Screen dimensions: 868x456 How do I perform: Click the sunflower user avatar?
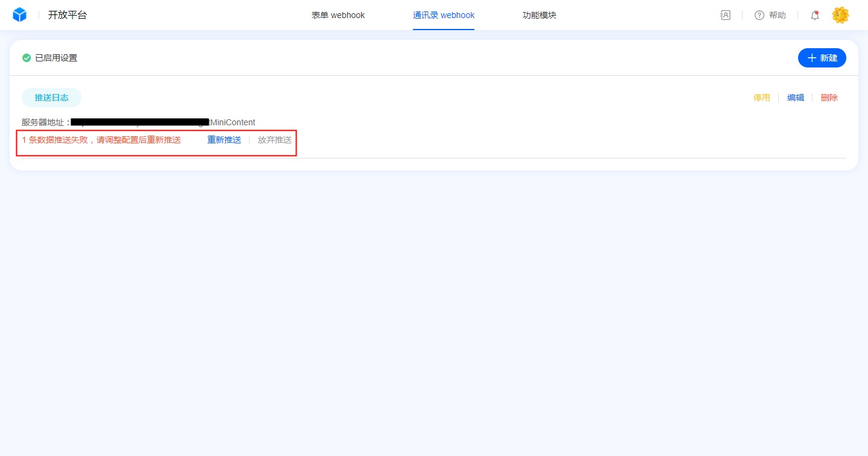tap(840, 15)
